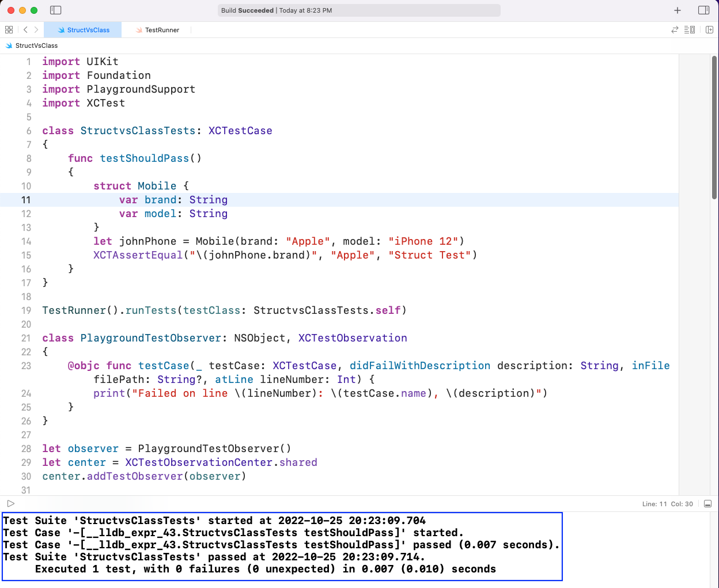
Task: Click the 'var brand: String' line
Action: [173, 200]
